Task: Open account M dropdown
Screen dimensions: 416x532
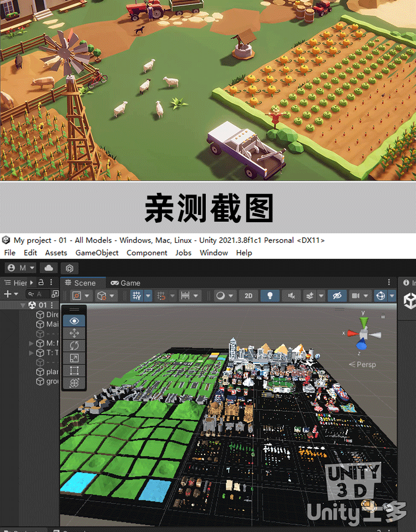Action: tap(22, 268)
